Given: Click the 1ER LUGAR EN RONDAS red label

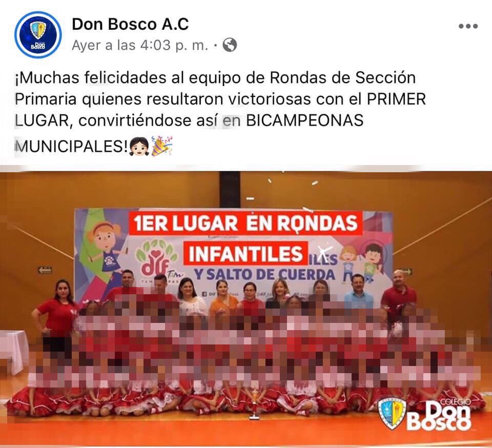Looking at the screenshot, I should pyautogui.click(x=245, y=223).
